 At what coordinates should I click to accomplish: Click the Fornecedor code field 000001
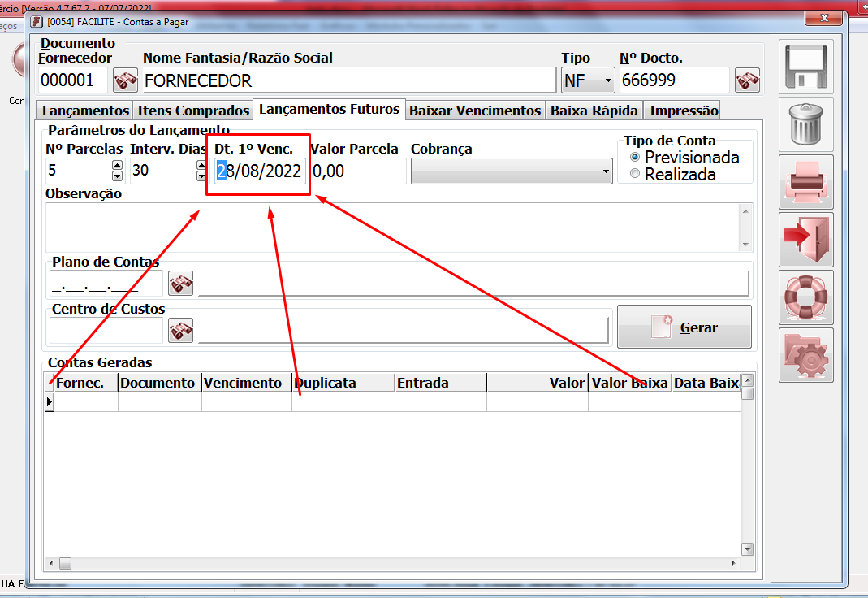click(73, 80)
